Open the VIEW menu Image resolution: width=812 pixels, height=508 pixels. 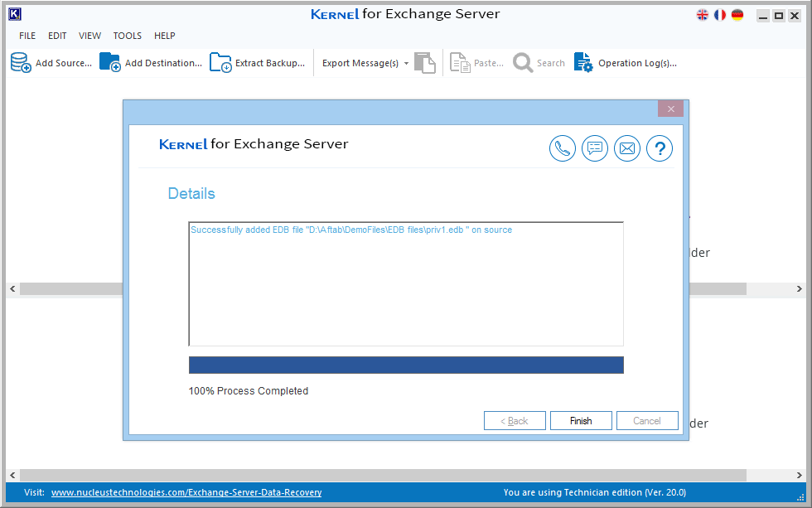pyautogui.click(x=89, y=36)
